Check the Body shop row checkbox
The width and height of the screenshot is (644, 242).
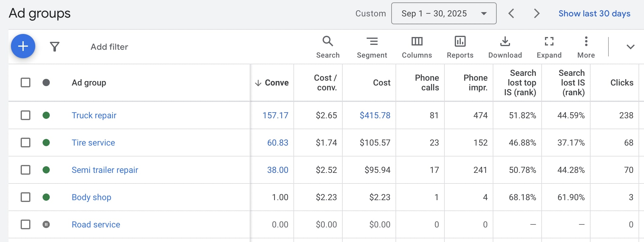pyautogui.click(x=26, y=197)
